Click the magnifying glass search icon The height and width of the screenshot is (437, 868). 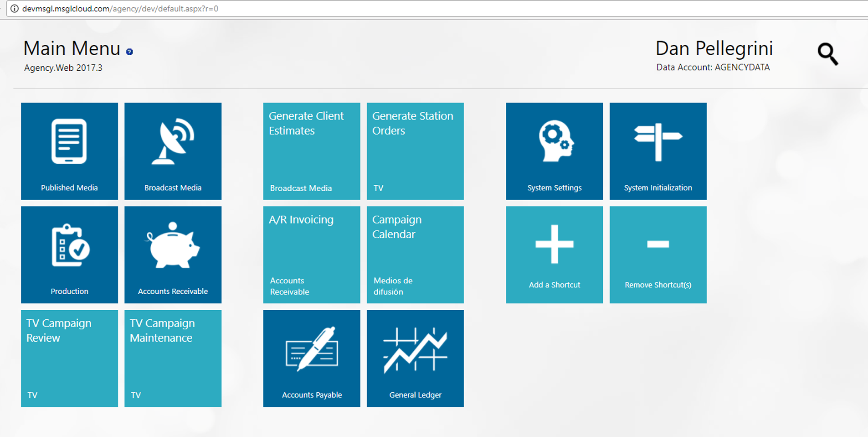(827, 54)
